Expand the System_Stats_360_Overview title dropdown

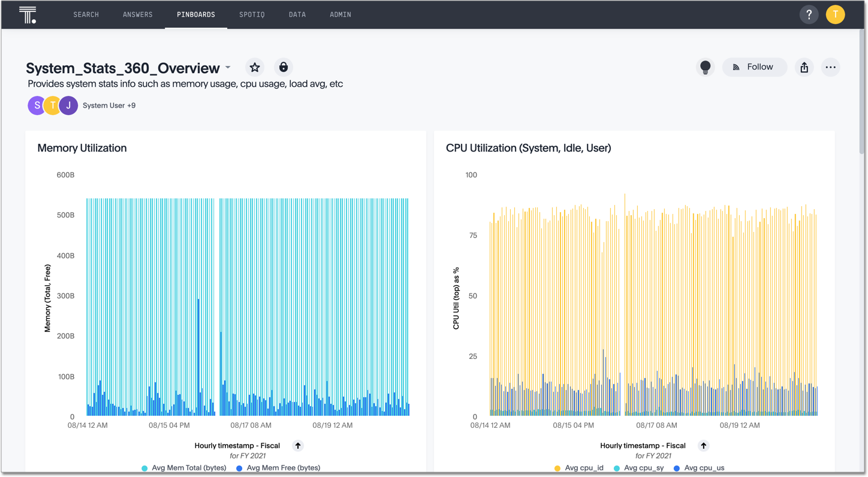click(x=228, y=68)
